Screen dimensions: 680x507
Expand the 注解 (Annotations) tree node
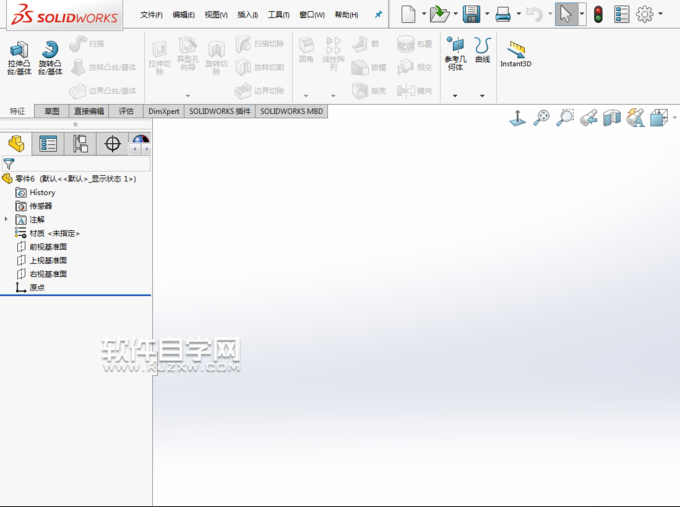pyautogui.click(x=7, y=219)
